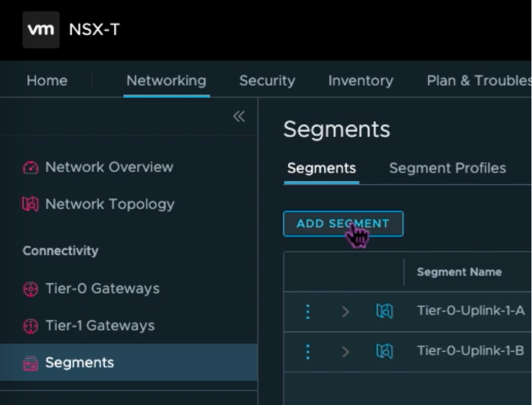The image size is (532, 405).
Task: Click the Network Overview gauge icon
Action: point(31,167)
